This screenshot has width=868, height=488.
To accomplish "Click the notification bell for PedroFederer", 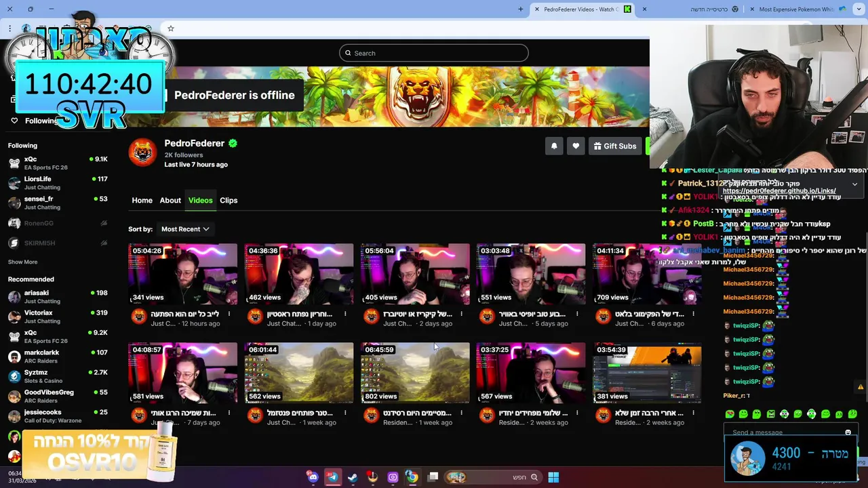I will coord(554,146).
